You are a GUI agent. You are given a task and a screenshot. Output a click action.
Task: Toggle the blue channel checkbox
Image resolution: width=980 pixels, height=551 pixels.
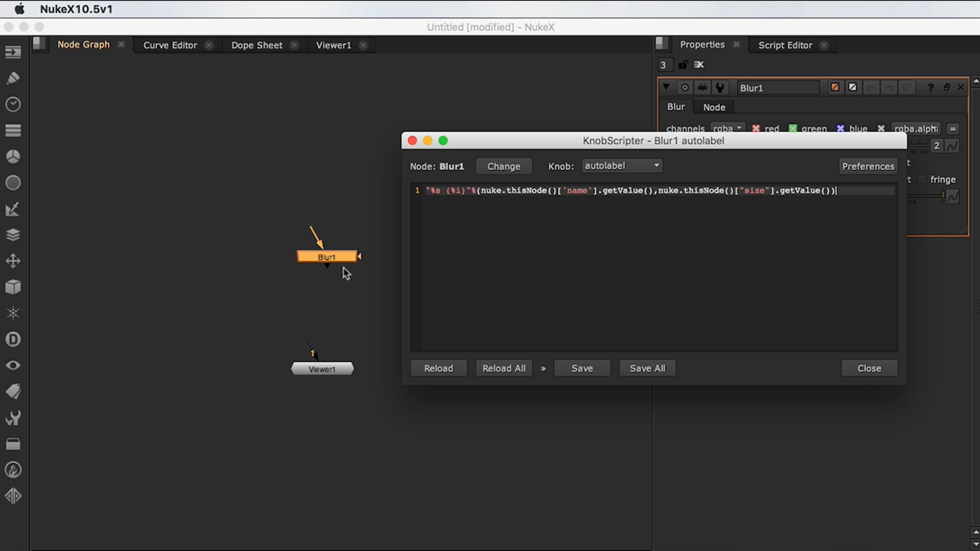(x=840, y=129)
